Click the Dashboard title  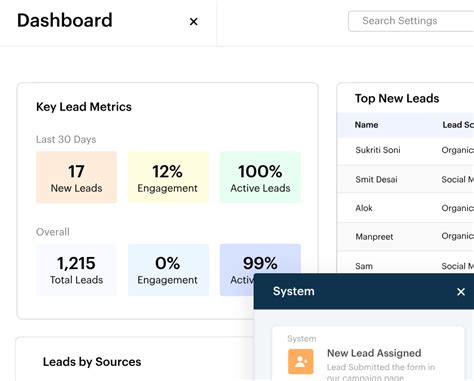point(65,20)
